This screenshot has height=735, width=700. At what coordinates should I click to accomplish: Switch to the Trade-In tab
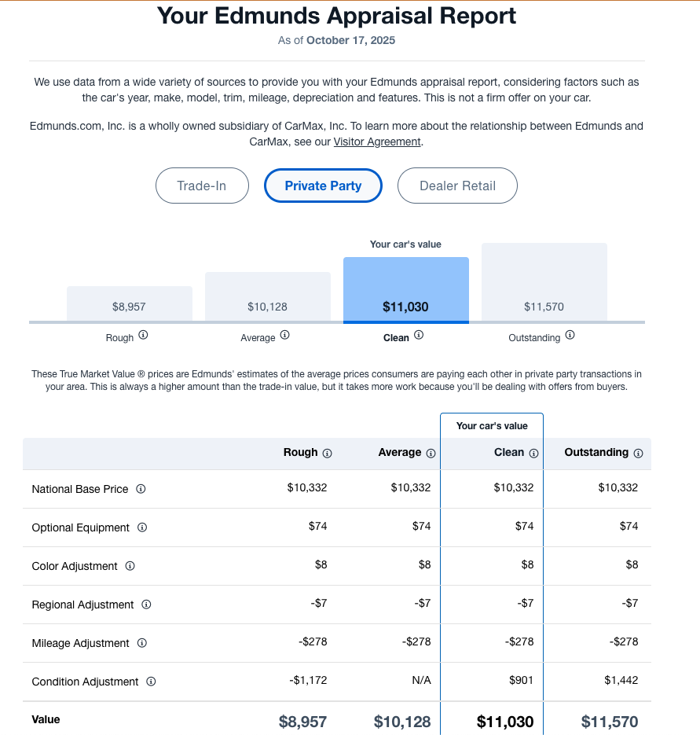tap(202, 186)
